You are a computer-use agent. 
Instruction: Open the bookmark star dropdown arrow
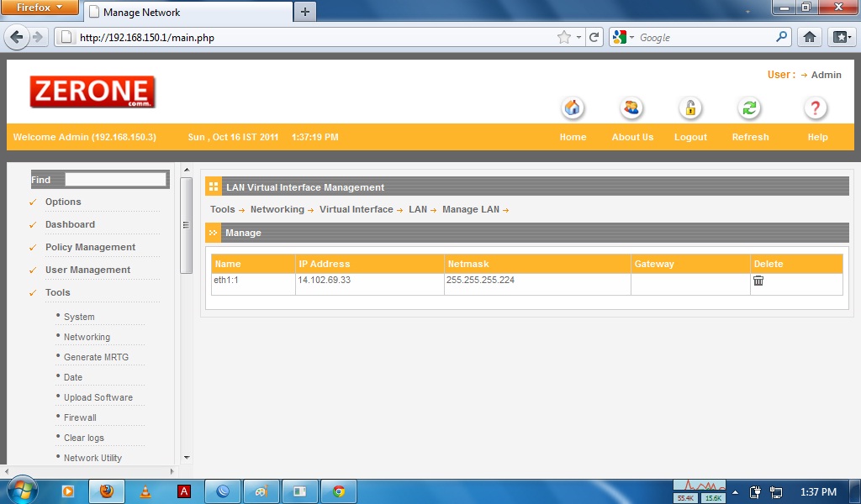click(x=578, y=37)
